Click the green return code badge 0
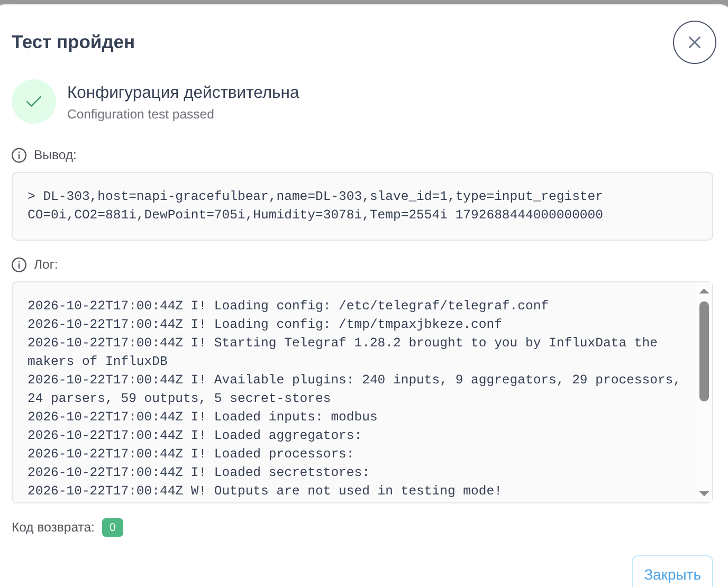 click(113, 527)
